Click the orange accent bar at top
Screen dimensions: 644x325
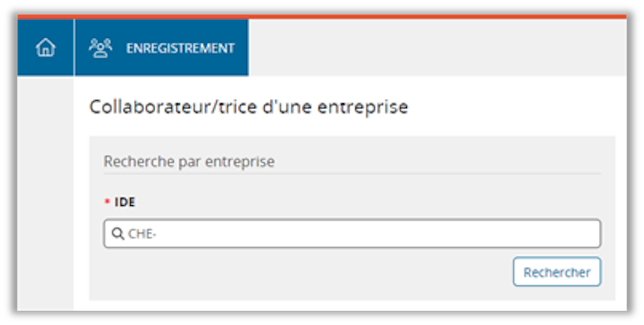(x=322, y=16)
